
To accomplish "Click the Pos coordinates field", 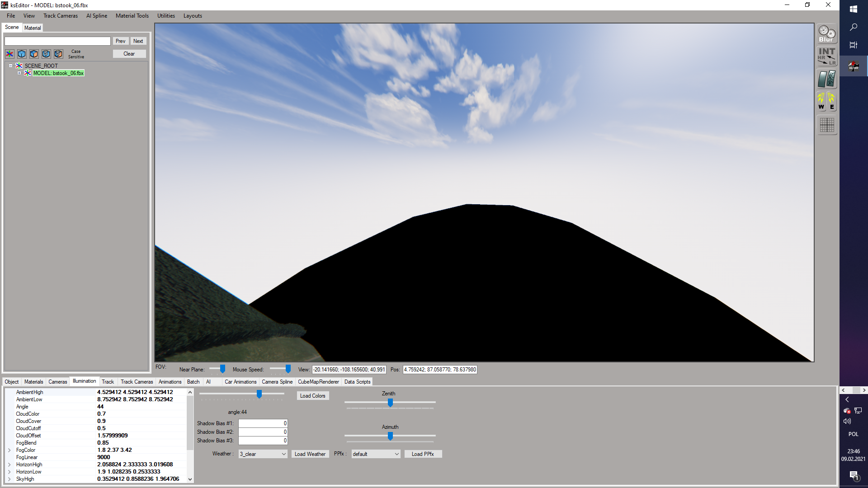I will pyautogui.click(x=440, y=370).
